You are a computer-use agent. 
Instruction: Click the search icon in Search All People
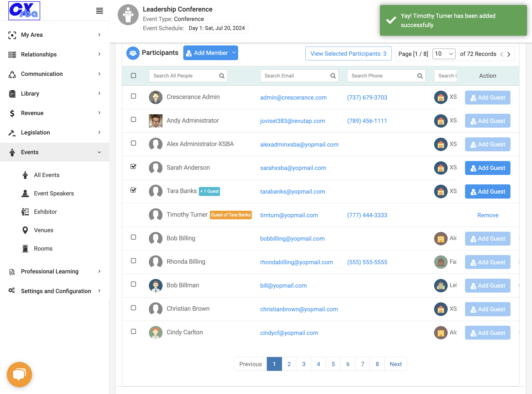point(222,76)
